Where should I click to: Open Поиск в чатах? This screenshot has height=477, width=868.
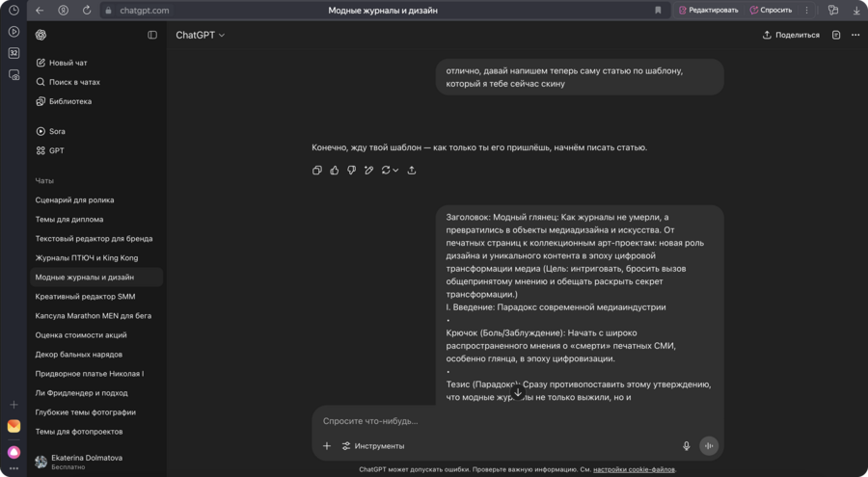pyautogui.click(x=96, y=82)
